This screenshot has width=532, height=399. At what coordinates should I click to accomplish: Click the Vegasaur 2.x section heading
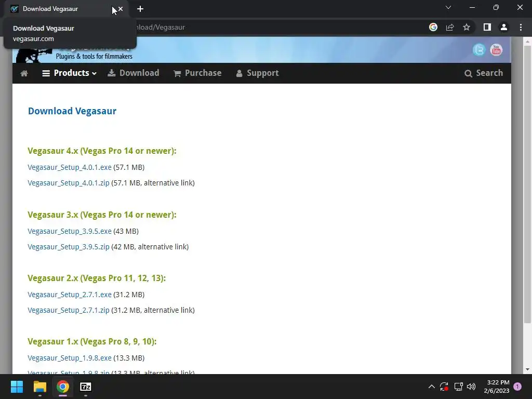(x=97, y=278)
